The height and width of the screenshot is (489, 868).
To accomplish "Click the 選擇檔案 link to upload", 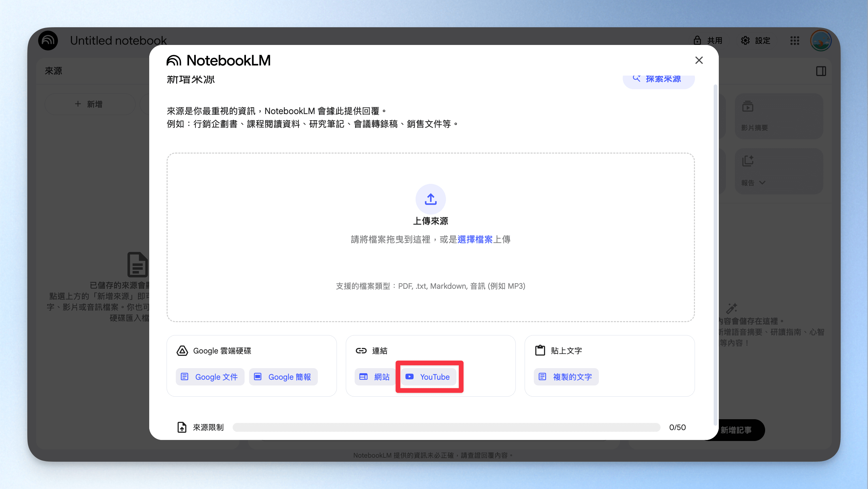I will coord(475,240).
